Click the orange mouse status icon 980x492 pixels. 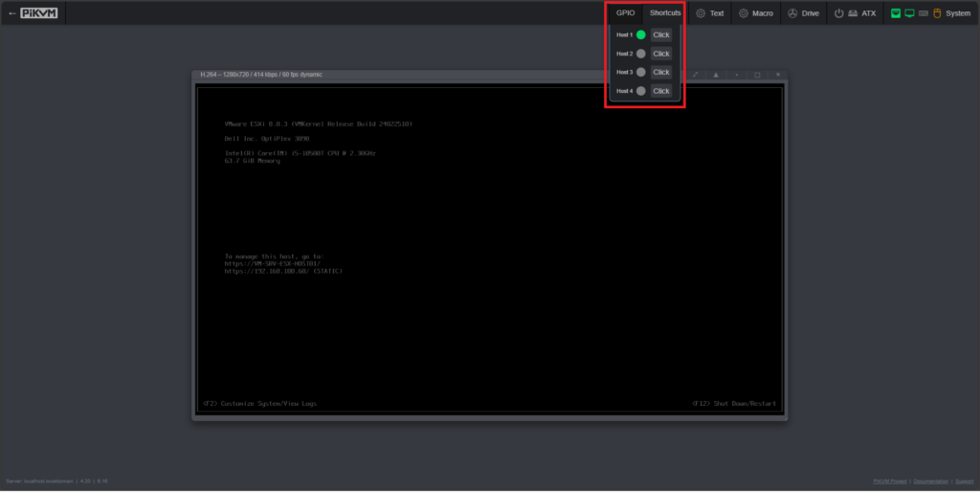click(x=937, y=13)
